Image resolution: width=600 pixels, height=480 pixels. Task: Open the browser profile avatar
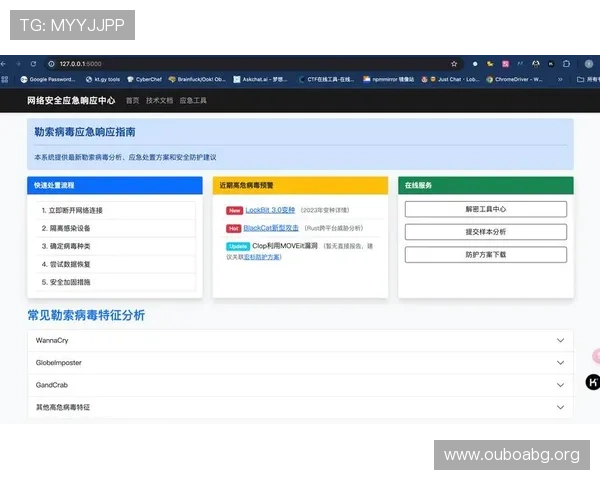coord(589,64)
